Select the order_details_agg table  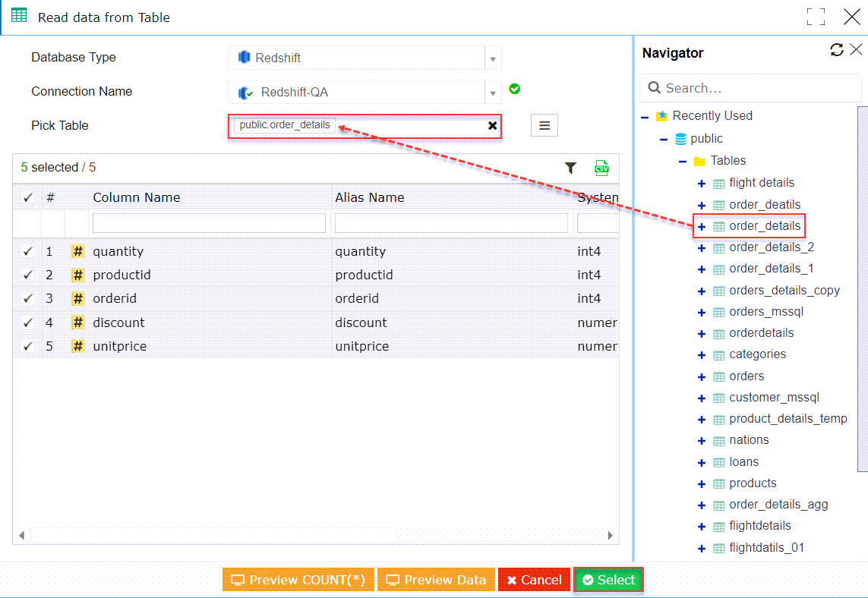(x=778, y=505)
